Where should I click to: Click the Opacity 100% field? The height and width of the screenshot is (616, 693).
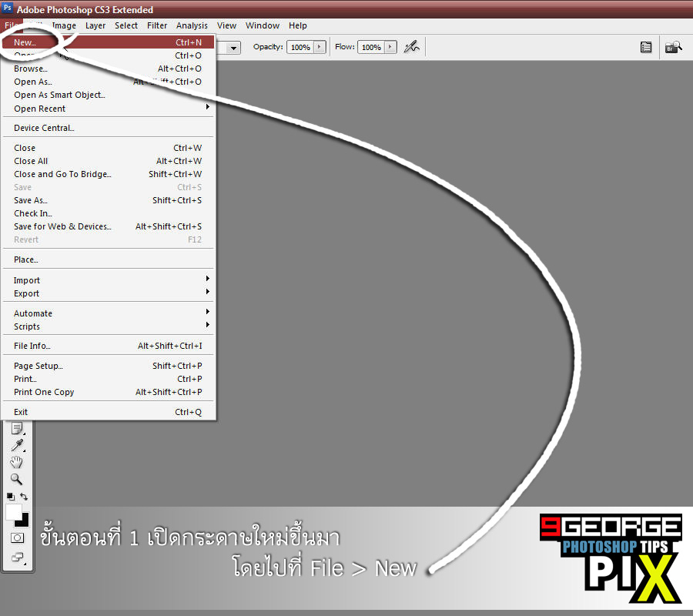(300, 47)
